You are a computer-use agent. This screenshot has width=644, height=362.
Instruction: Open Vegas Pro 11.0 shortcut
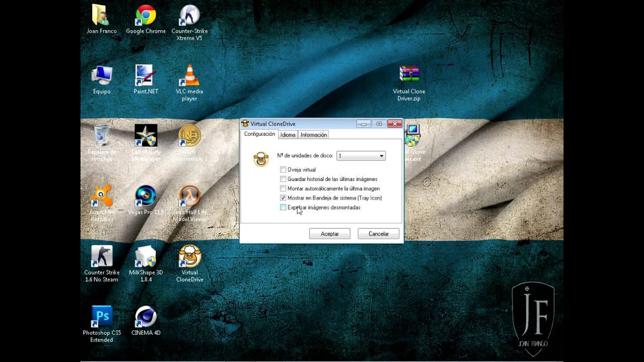[x=145, y=196]
